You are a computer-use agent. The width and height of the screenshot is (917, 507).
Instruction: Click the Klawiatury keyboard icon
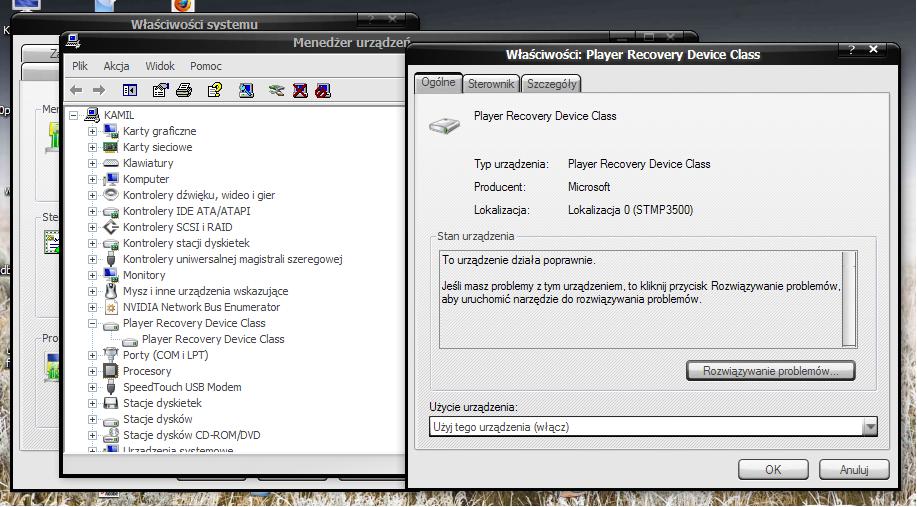[x=111, y=163]
